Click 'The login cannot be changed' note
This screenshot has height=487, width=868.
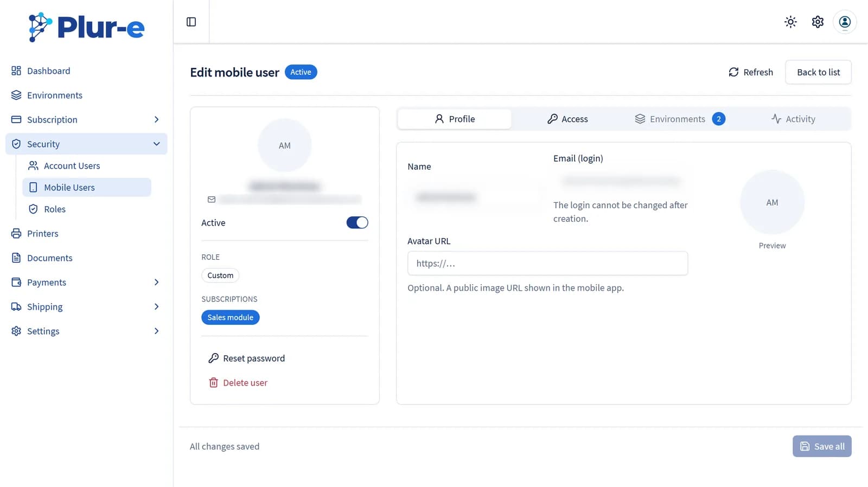pyautogui.click(x=620, y=212)
